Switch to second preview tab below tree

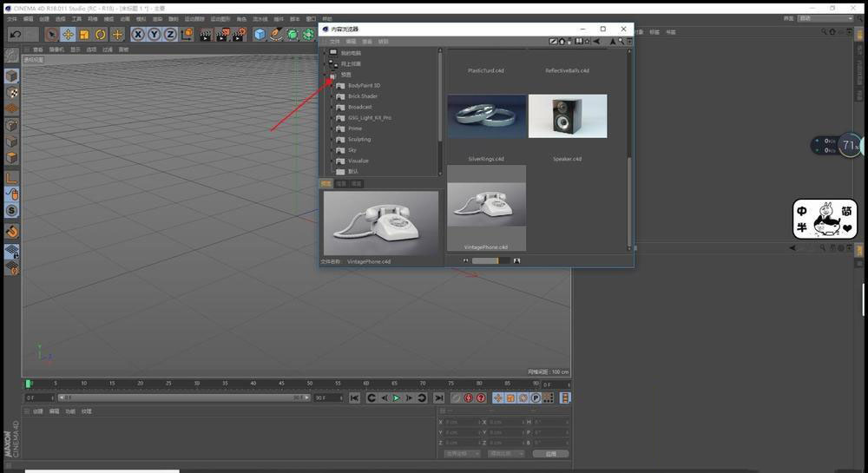click(x=341, y=184)
